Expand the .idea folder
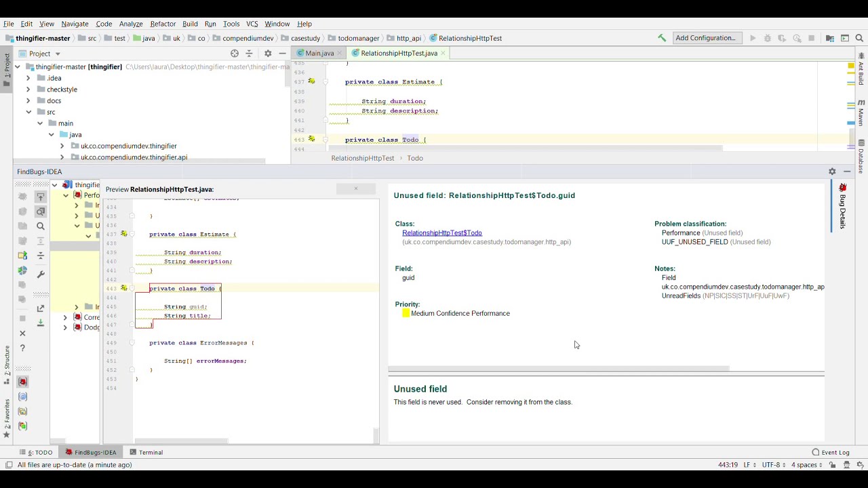The width and height of the screenshot is (868, 488). [28, 78]
